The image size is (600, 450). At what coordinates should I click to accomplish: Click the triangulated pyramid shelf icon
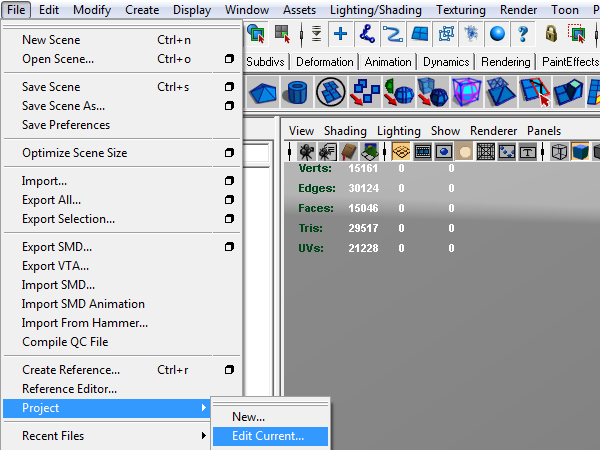501,92
